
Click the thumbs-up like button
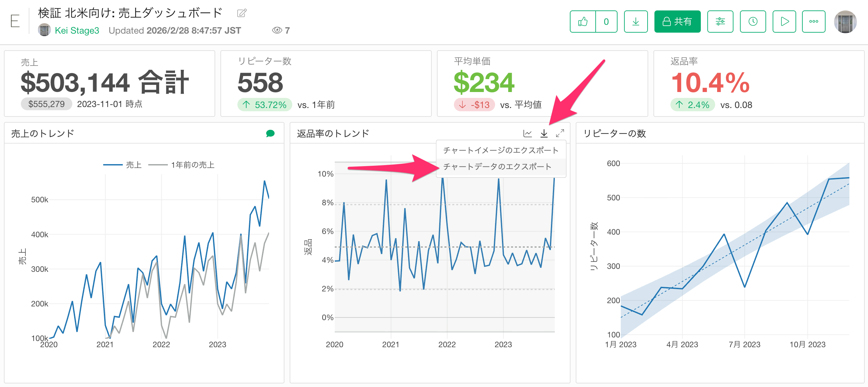[x=583, y=22]
